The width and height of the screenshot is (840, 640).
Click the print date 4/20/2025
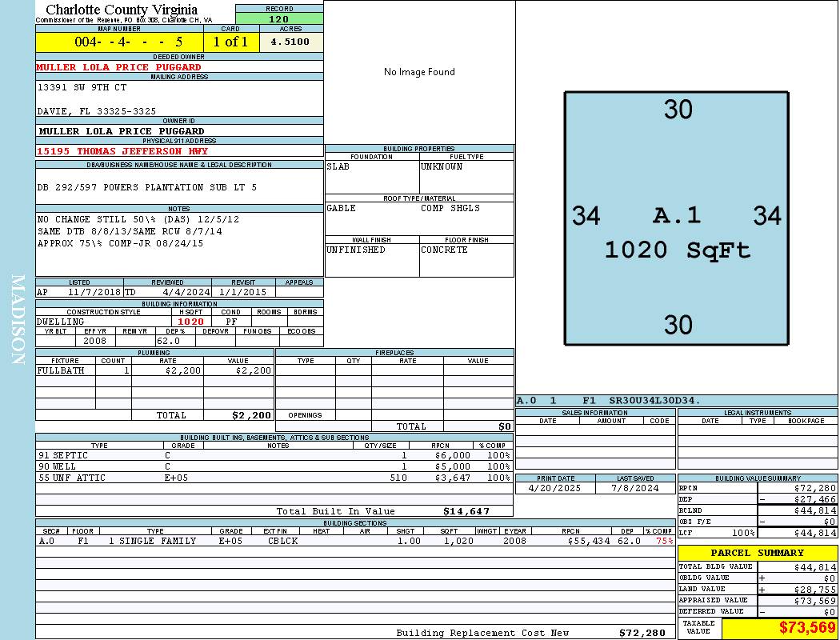click(x=554, y=489)
